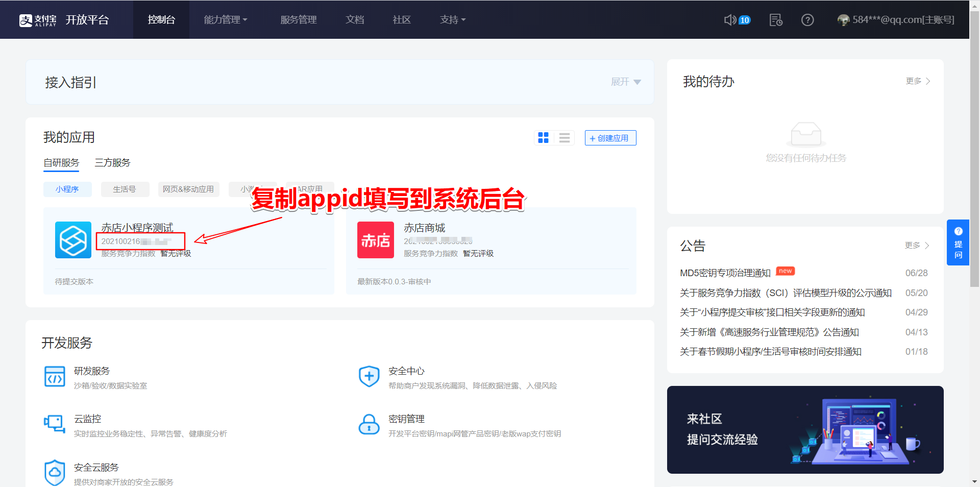This screenshot has height=487, width=980.
Task: Open the 社区 nav item
Action: pyautogui.click(x=402, y=20)
